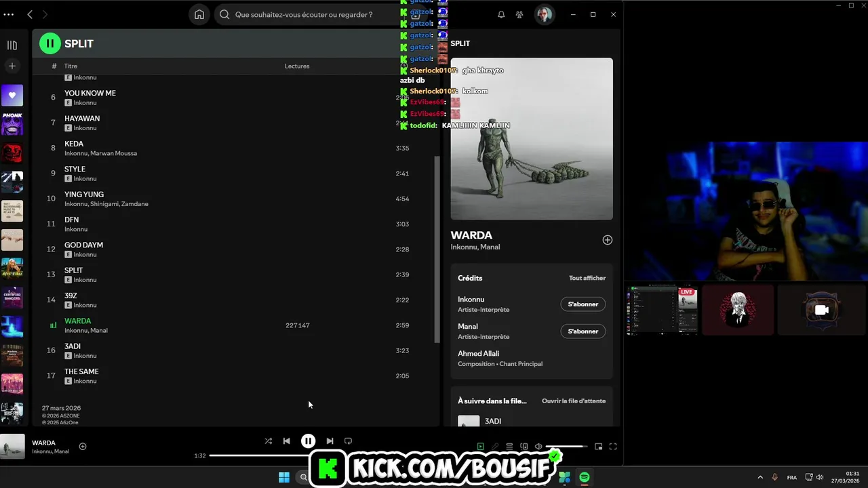The height and width of the screenshot is (488, 868).
Task: Click the Spotify icon in the taskbar
Action: [x=585, y=477]
